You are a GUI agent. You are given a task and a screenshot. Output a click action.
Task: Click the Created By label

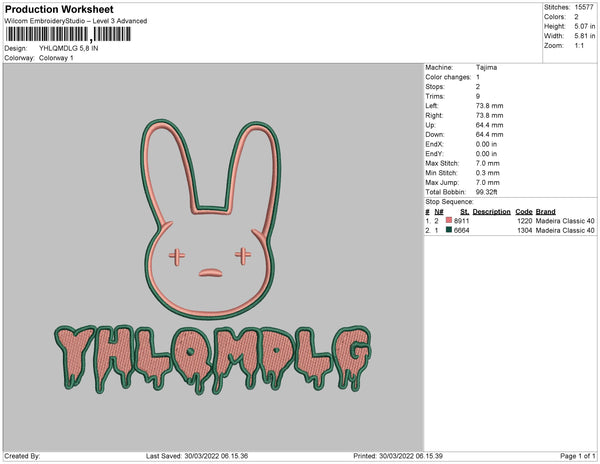pyautogui.click(x=22, y=456)
